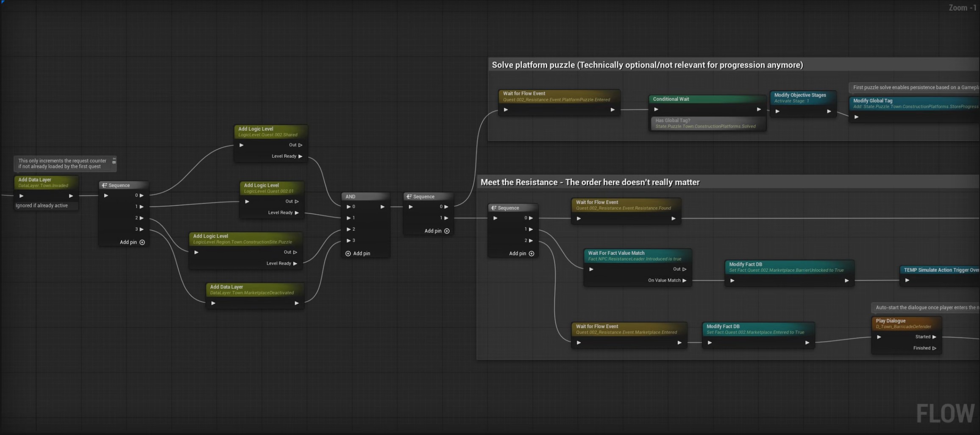Click output pin 1 of middle Sequence node
This screenshot has width=980, height=435.
tap(446, 218)
